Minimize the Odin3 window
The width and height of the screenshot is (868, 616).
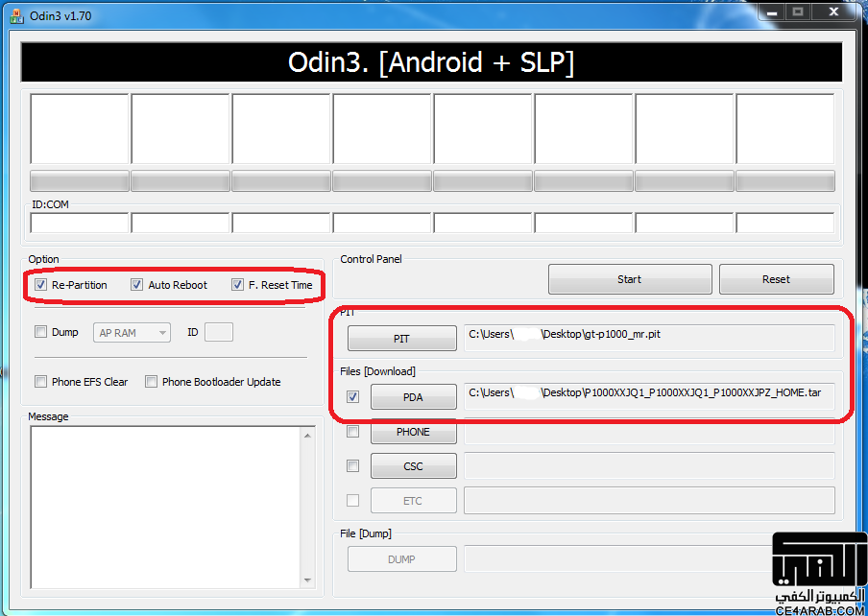coord(772,12)
